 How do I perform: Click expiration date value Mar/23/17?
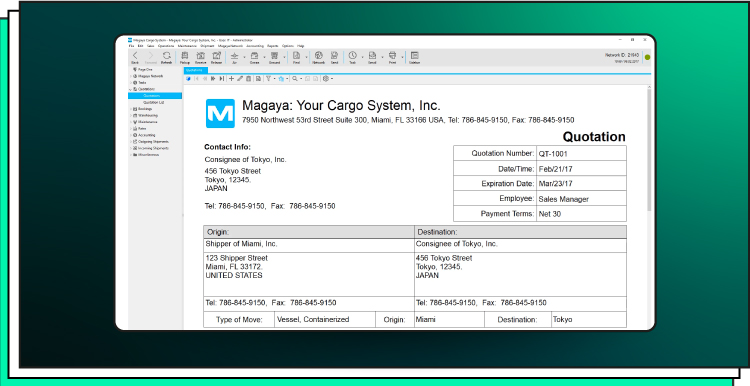(555, 184)
